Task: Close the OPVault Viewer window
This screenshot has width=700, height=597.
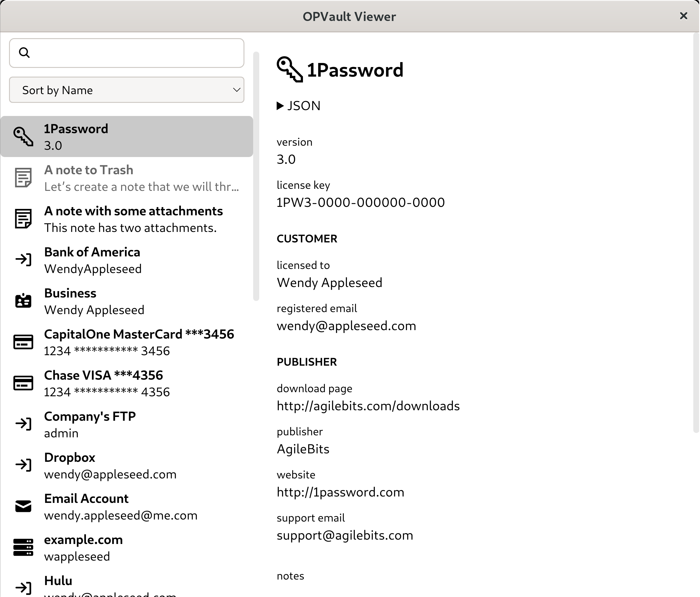Action: pos(683,16)
